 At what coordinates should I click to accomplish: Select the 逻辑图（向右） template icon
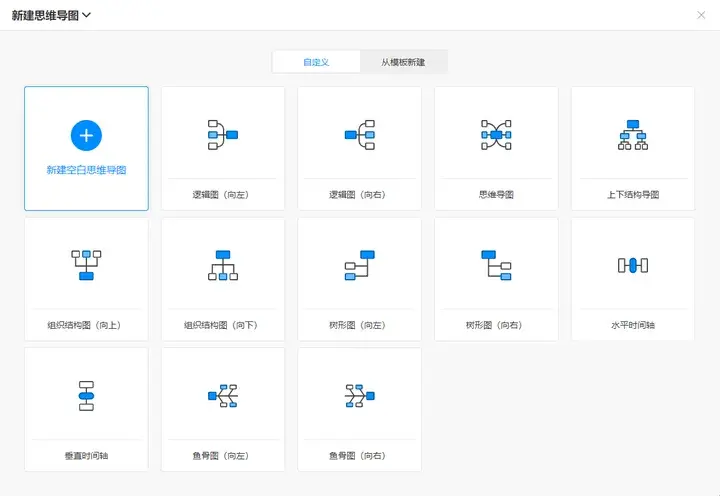[x=359, y=134]
